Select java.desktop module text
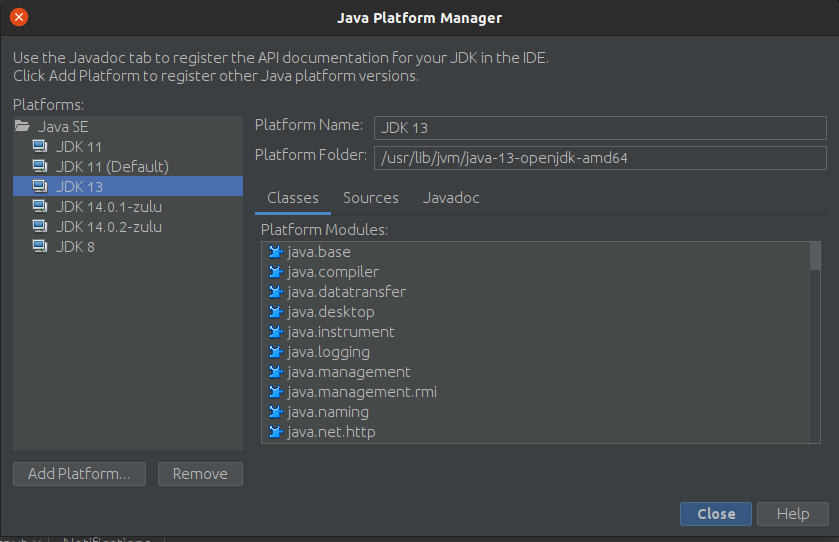The width and height of the screenshot is (839, 542). click(331, 312)
